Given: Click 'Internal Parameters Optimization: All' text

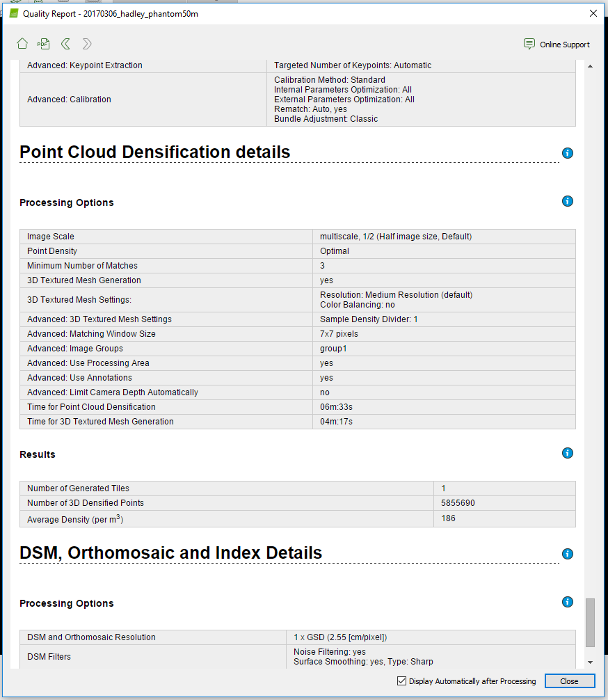Looking at the screenshot, I should 343,90.
